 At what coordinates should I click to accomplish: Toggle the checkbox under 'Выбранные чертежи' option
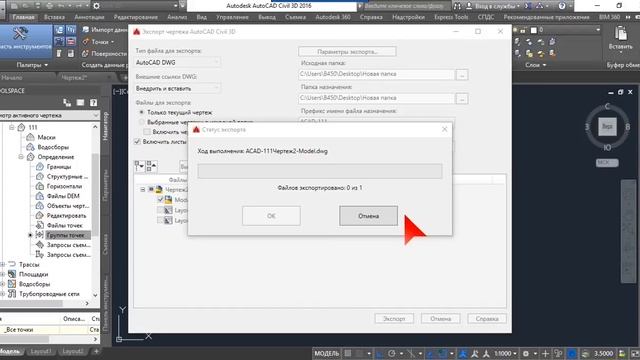(147, 132)
